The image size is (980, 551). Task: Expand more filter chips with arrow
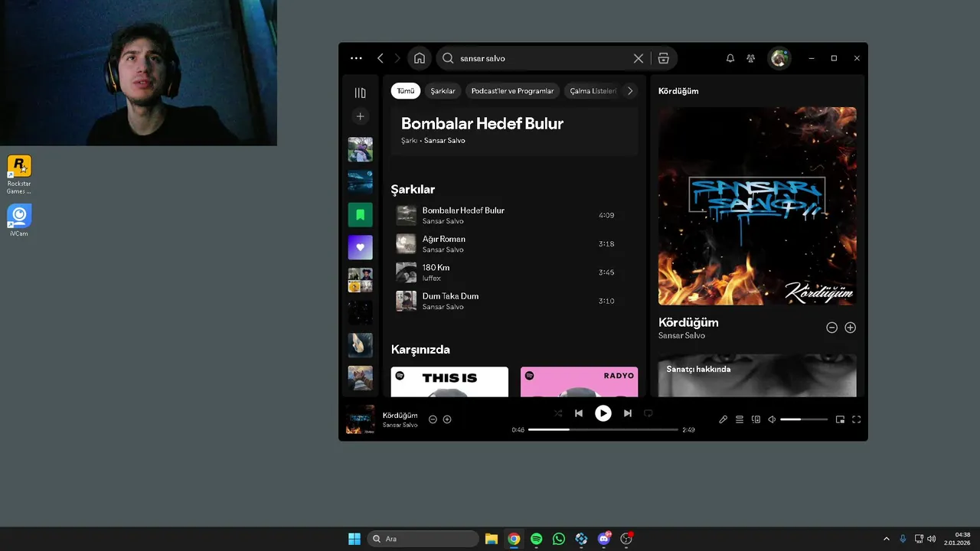(x=630, y=91)
